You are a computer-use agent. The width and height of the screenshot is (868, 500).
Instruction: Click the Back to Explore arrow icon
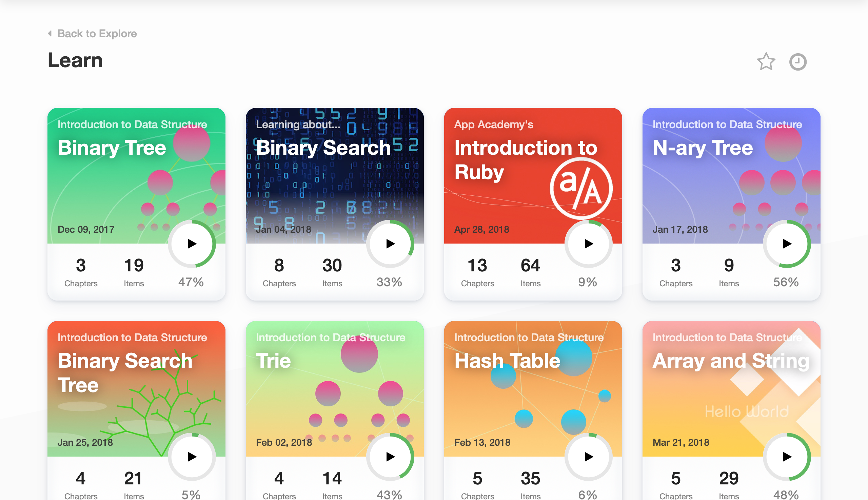tap(50, 33)
